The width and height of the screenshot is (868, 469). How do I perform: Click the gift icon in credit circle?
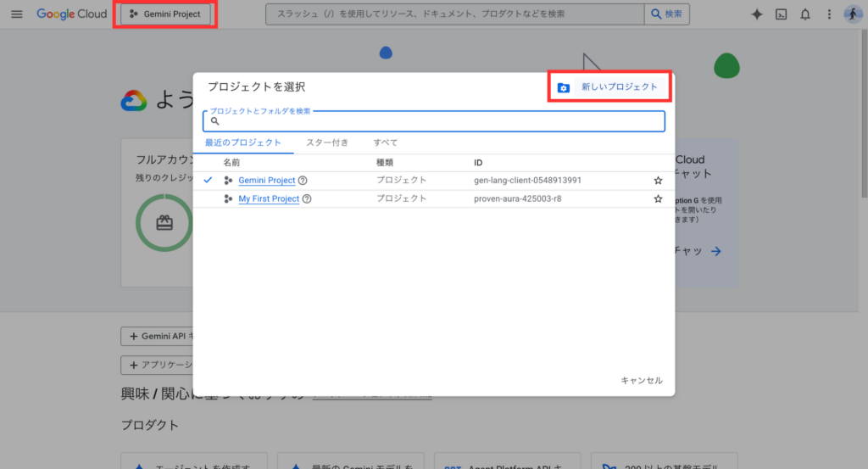[164, 222]
